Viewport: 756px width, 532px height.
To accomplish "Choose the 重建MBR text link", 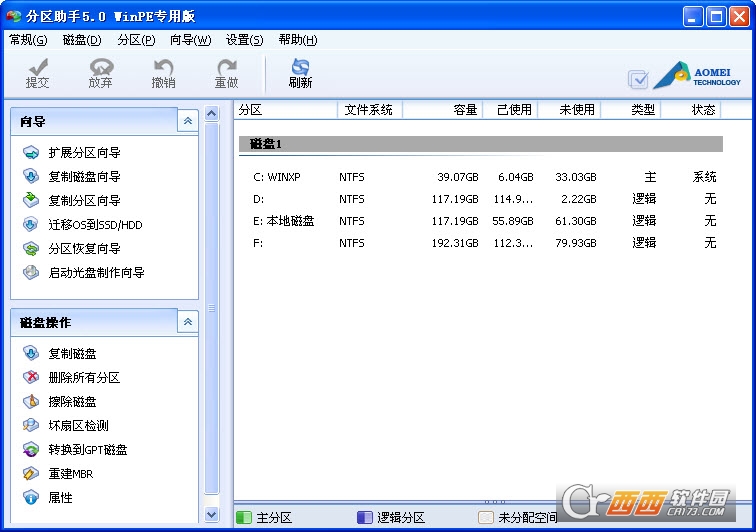I will coord(71,474).
